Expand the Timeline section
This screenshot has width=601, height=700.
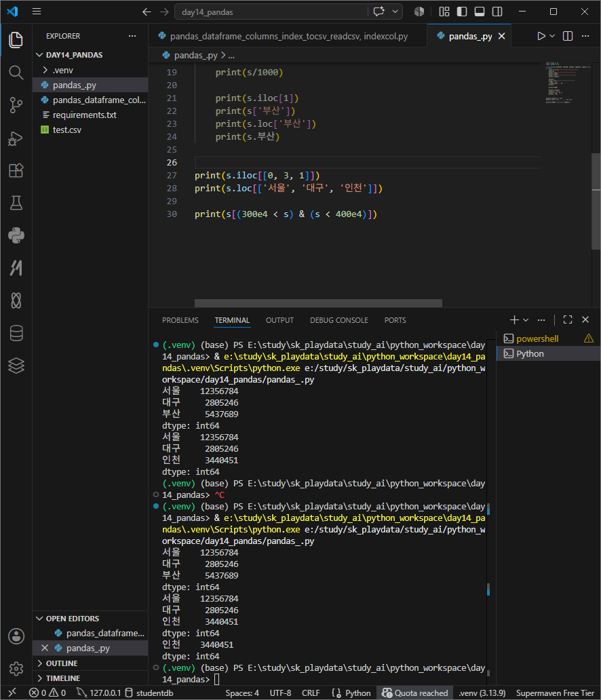coord(90,678)
